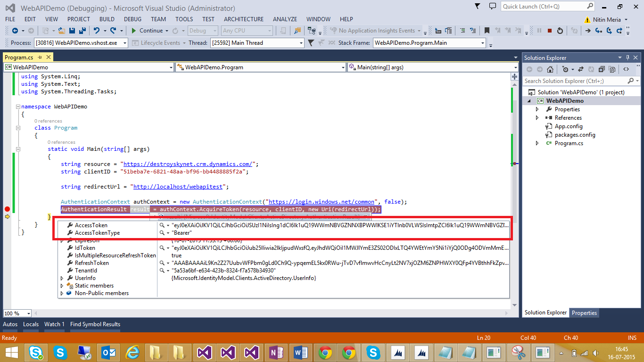Click Sync with Active Document icon
The width and height of the screenshot is (644, 362).
point(581,69)
